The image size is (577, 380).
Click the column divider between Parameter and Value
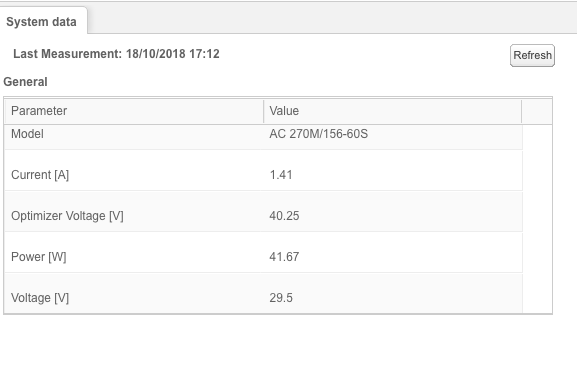click(x=263, y=111)
